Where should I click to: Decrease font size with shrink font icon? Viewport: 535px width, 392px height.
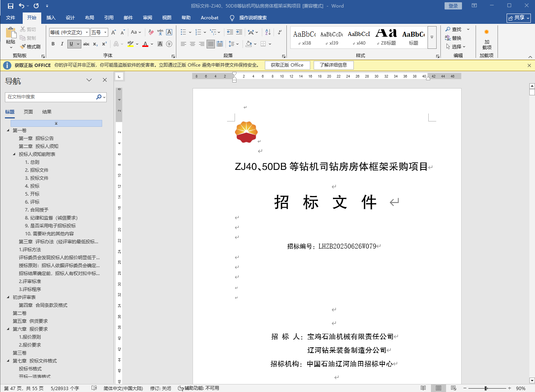(x=123, y=33)
